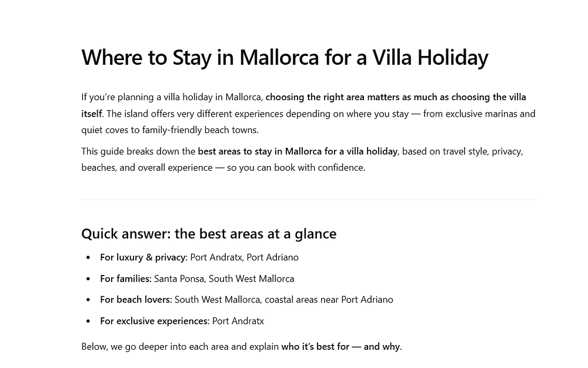Image resolution: width=588 pixels, height=368 pixels.
Task: Click bold phrase 'who it's best for'
Action: [315, 347]
